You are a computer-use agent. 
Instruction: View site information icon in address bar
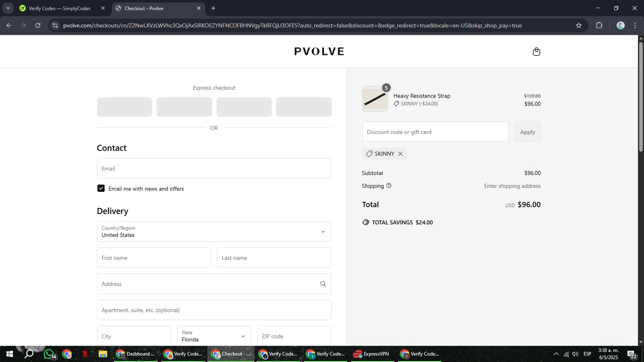click(x=55, y=25)
